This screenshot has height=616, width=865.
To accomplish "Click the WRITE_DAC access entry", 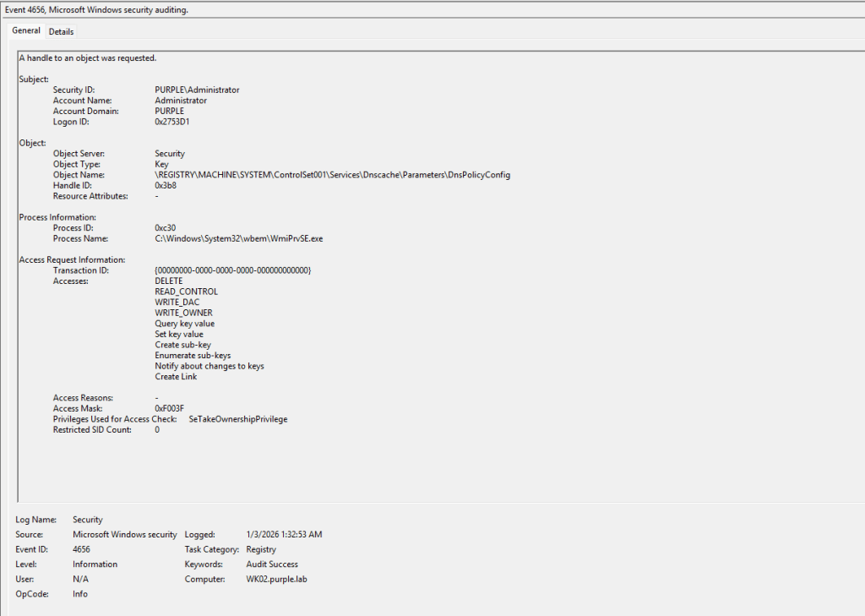I will coord(177,303).
